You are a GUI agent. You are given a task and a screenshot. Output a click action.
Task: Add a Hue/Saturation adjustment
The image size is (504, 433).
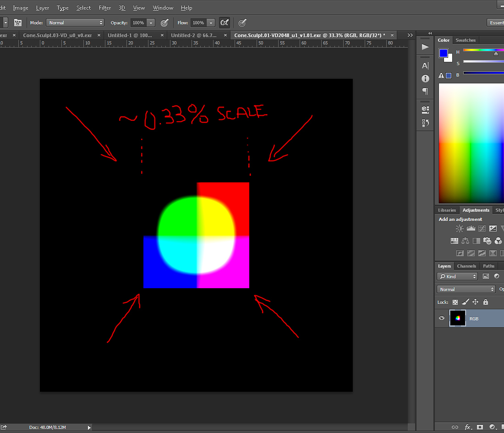pos(454,241)
